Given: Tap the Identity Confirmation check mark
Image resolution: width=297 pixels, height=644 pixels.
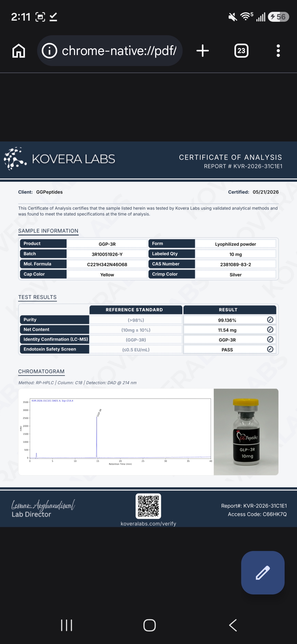Looking at the screenshot, I should pos(270,339).
